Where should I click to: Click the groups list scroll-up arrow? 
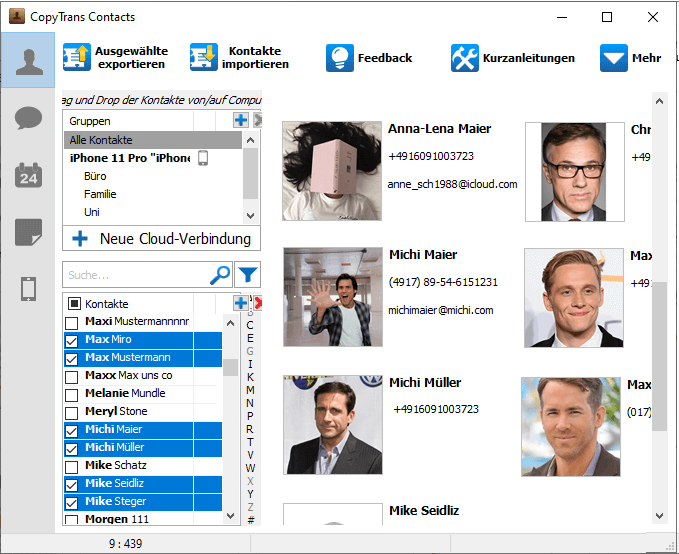point(250,140)
